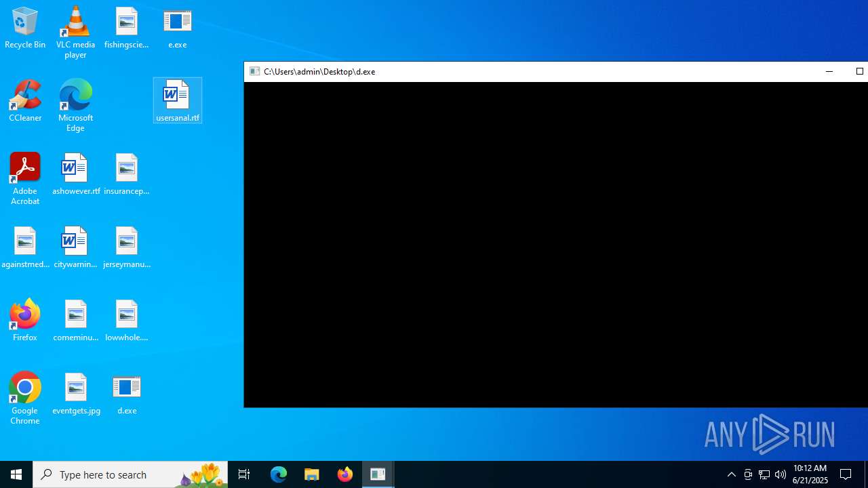868x488 pixels.
Task: Select the e.exe desktop file
Action: tap(178, 28)
